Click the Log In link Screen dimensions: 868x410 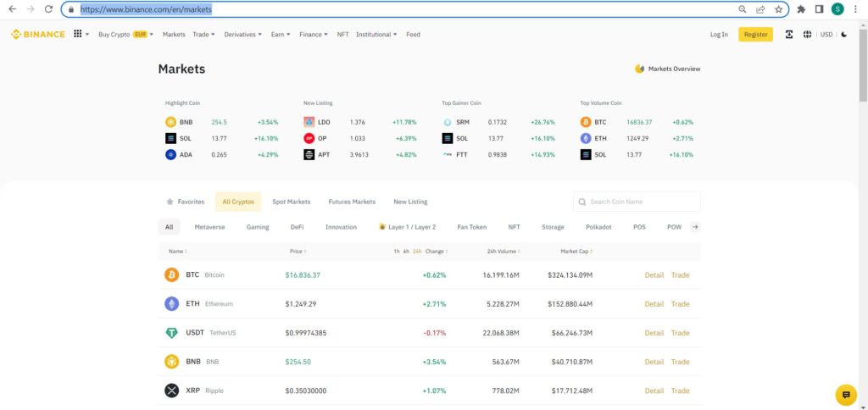click(x=719, y=34)
